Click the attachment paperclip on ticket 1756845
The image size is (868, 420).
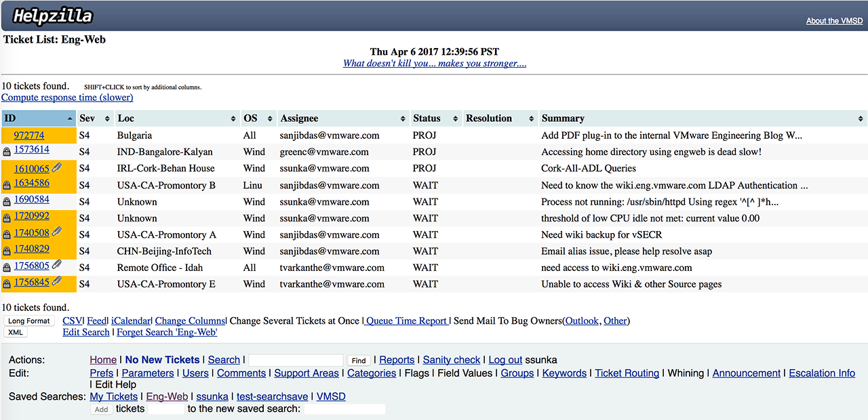[57, 282]
